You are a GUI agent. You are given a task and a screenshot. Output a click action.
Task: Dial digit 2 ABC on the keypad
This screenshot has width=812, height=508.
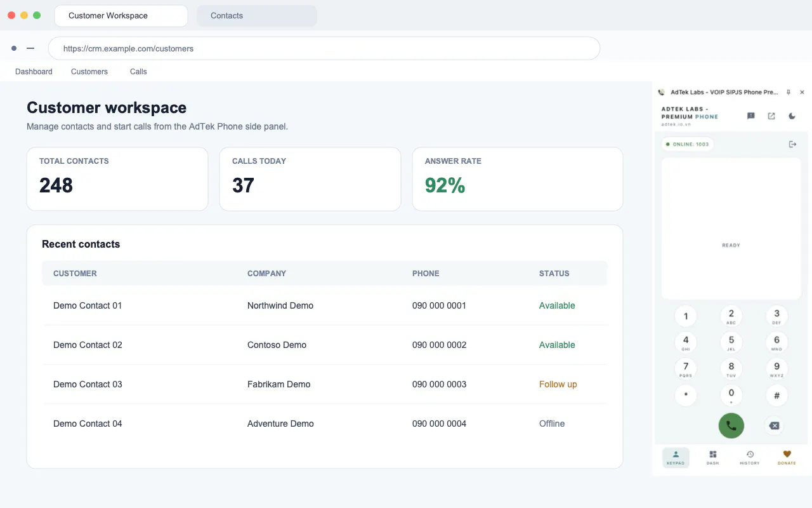731,316
